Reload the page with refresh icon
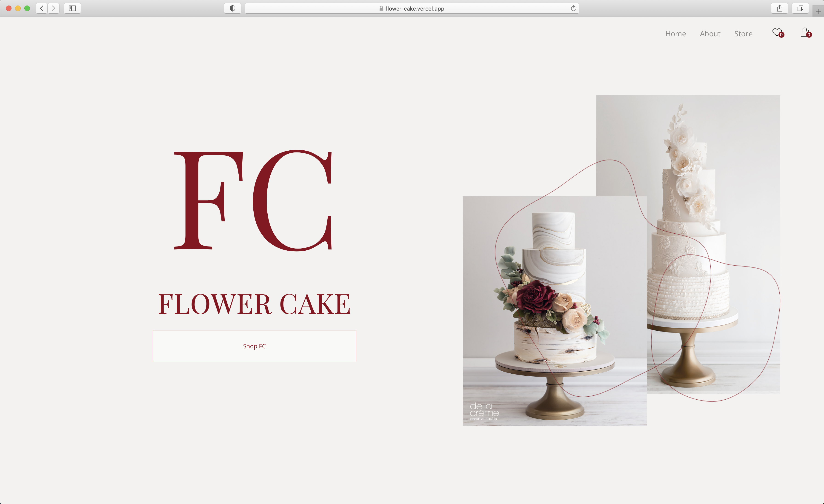 tap(573, 8)
